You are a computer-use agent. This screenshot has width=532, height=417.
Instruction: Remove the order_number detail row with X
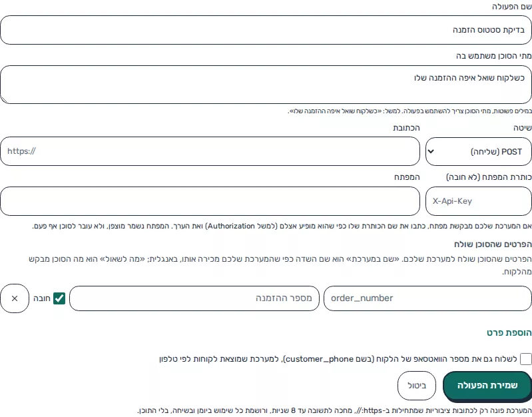pyautogui.click(x=15, y=298)
